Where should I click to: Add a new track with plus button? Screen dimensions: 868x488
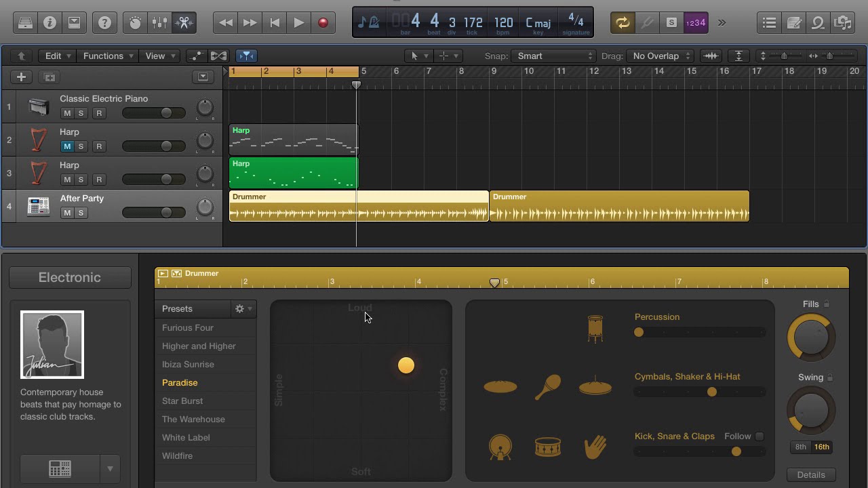[21, 77]
